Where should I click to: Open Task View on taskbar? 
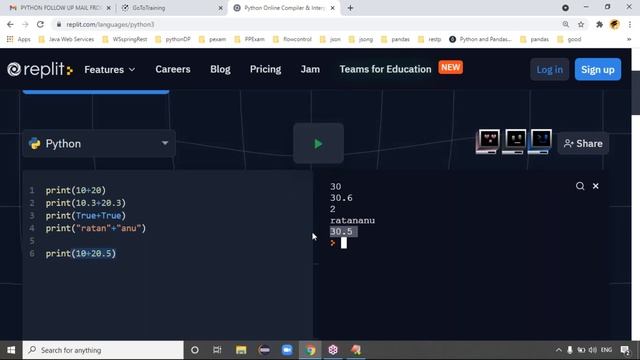[217, 350]
